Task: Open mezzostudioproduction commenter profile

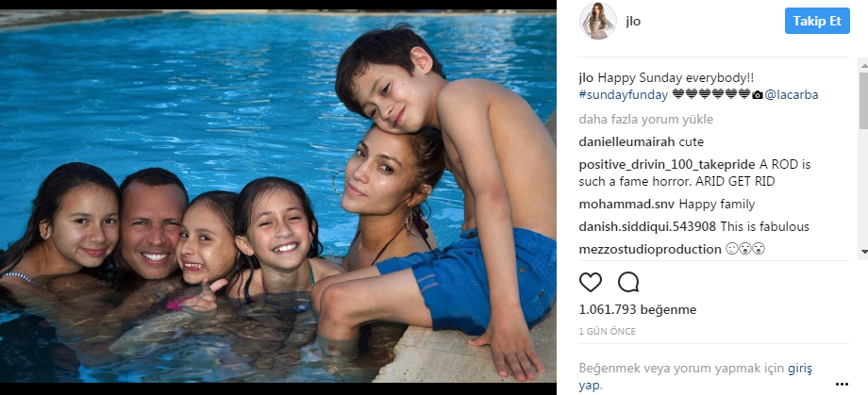Action: [650, 250]
